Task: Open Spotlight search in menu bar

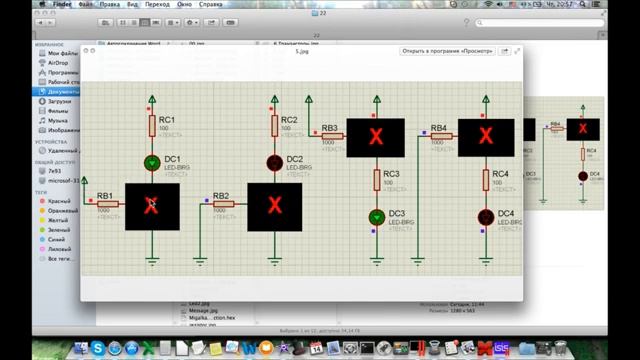Action: (x=583, y=4)
